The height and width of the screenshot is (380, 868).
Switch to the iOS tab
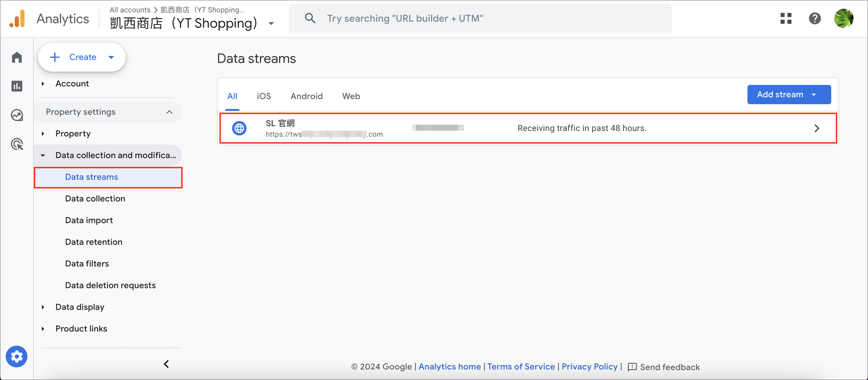click(x=263, y=96)
